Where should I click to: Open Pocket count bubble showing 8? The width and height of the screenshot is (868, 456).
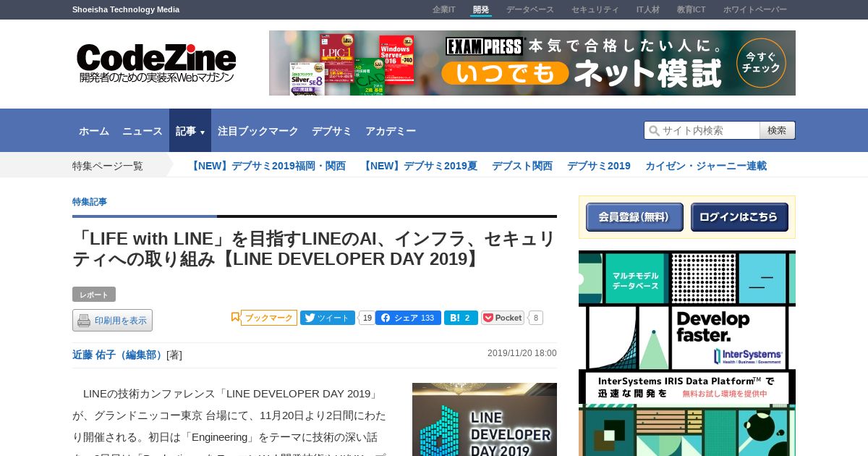(536, 318)
